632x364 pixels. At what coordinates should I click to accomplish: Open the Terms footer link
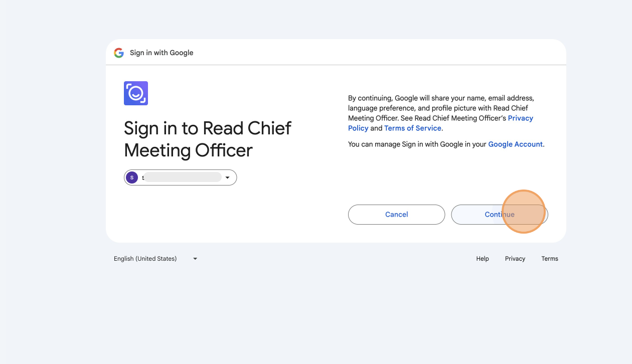click(x=550, y=259)
